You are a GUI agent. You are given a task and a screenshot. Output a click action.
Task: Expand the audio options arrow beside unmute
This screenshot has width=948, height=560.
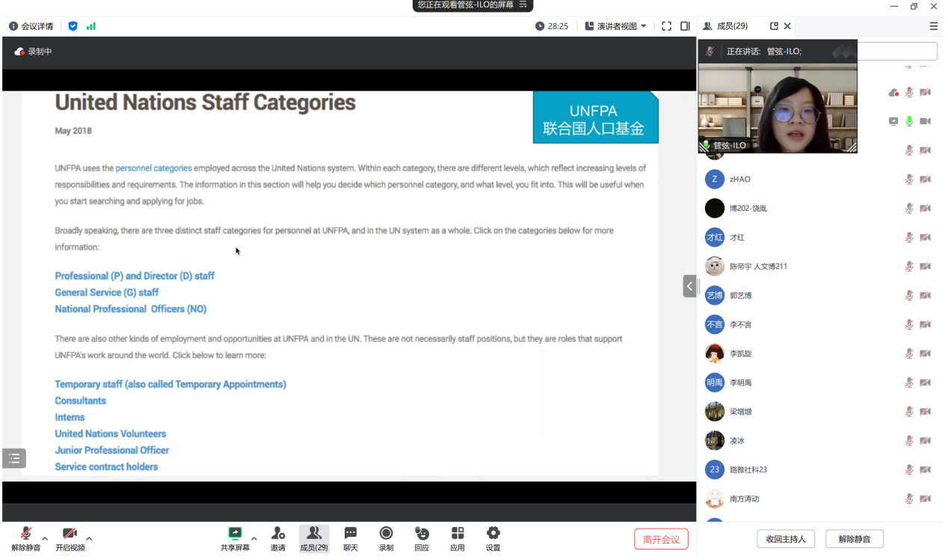(x=45, y=538)
